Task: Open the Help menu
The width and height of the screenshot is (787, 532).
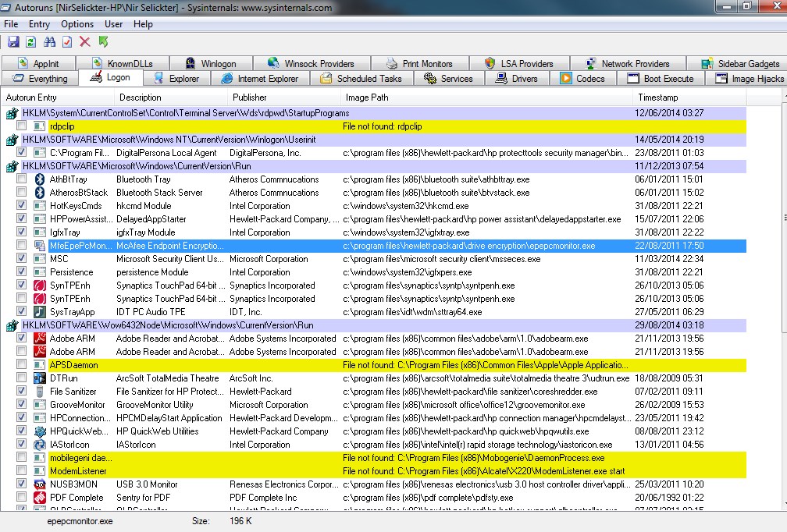Action: 143,24
